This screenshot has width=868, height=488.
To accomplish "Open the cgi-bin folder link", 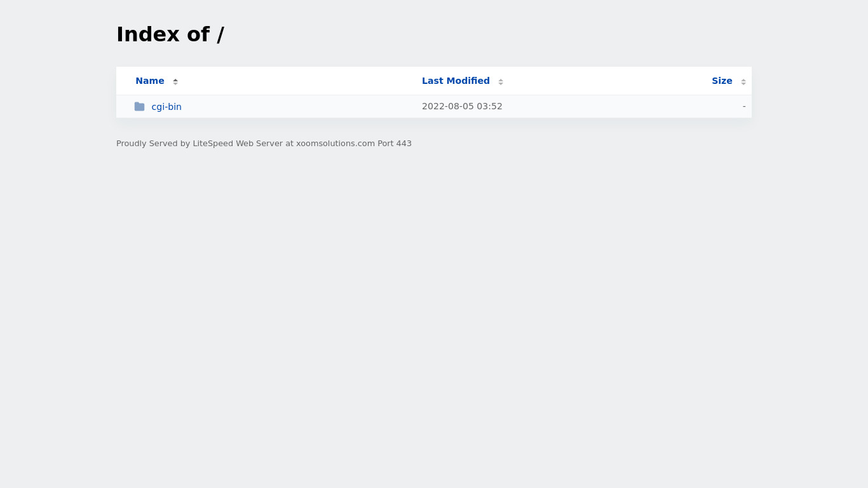I will pos(166,107).
